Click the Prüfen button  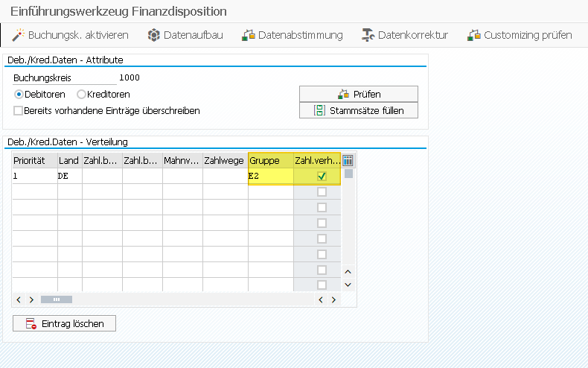(x=358, y=94)
